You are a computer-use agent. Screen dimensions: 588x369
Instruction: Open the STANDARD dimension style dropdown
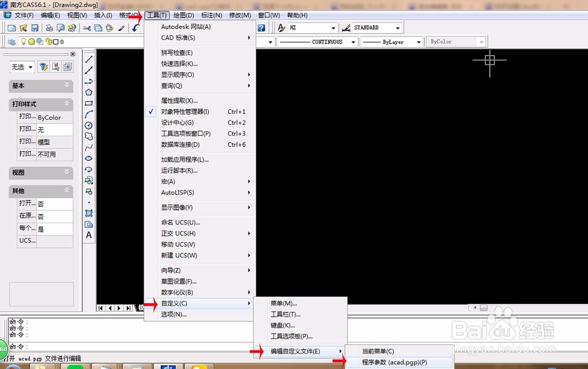[x=398, y=28]
